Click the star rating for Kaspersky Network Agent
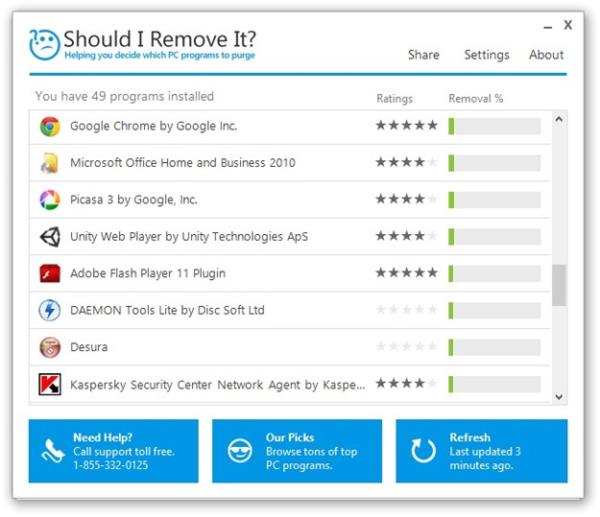Screen dimensions: 600x517 [x=406, y=383]
